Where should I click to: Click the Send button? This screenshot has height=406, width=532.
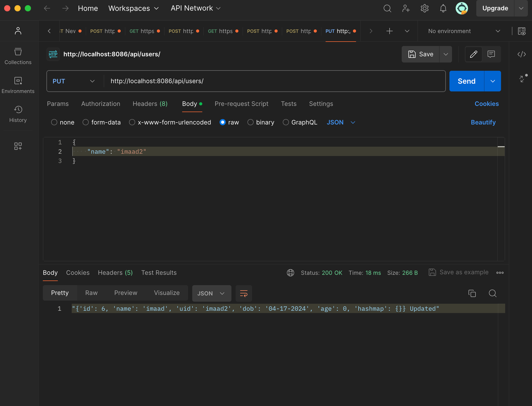click(466, 81)
